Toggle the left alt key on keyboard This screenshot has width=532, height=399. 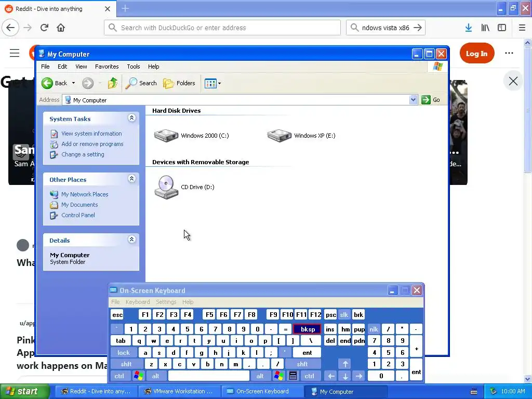(x=156, y=376)
